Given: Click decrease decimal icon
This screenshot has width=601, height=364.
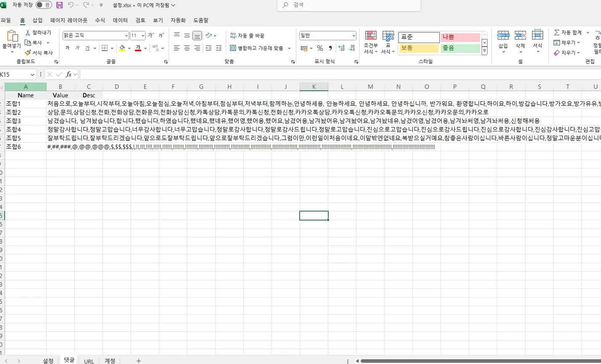Looking at the screenshot, I should click(352, 48).
